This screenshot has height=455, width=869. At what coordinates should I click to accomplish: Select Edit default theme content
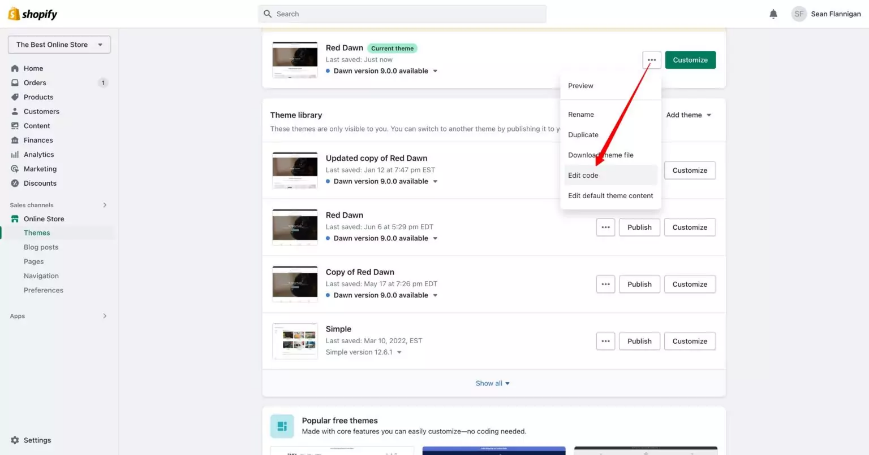[x=611, y=196]
